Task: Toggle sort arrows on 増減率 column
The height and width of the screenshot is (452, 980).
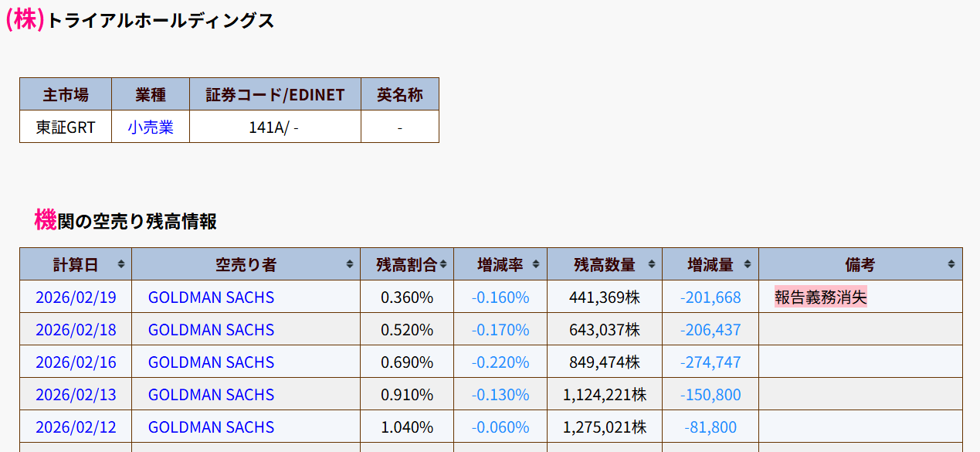Action: coord(536,264)
